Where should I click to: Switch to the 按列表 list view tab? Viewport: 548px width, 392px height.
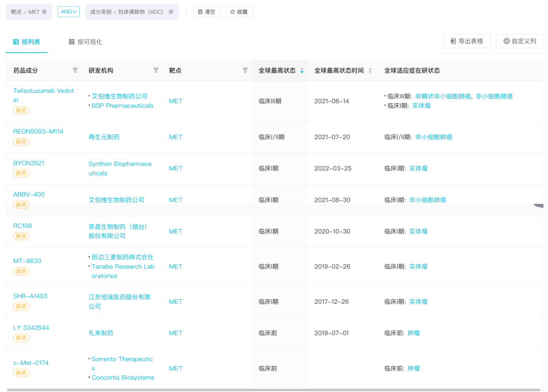point(26,42)
